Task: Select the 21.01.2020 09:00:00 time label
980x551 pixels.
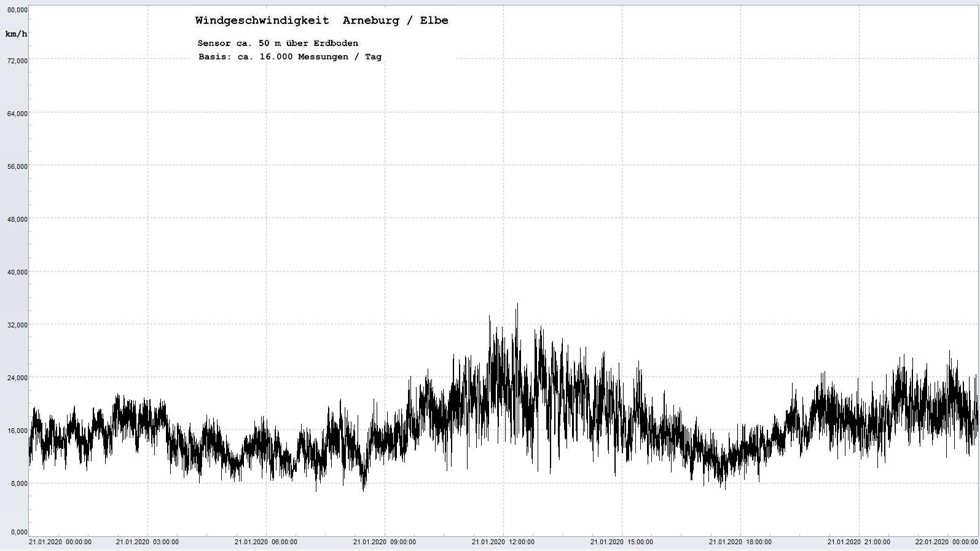Action: pos(385,542)
